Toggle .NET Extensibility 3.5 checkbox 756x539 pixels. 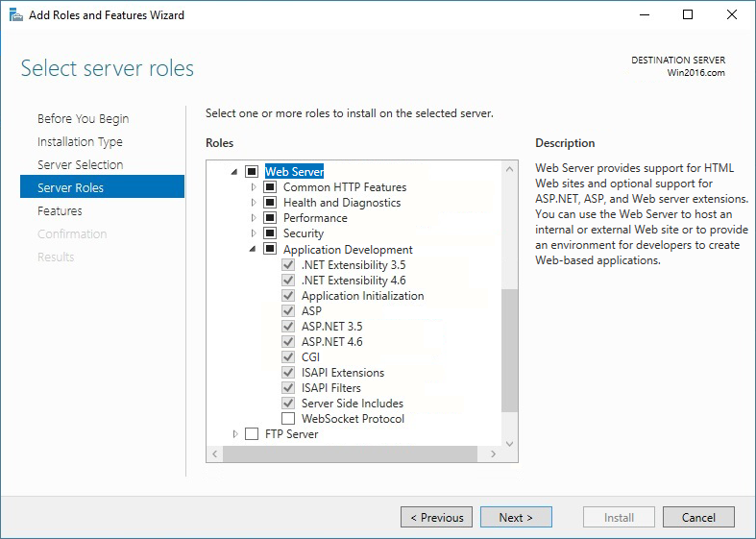pyautogui.click(x=288, y=264)
